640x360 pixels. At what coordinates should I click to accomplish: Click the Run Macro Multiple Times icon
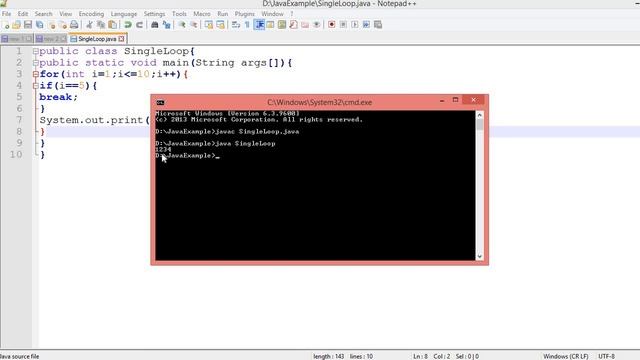tap(366, 25)
